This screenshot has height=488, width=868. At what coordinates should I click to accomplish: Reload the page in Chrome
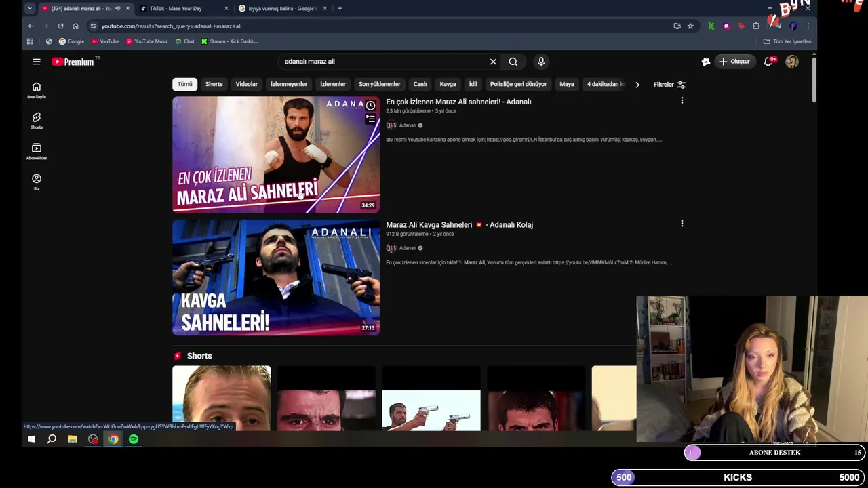tap(60, 26)
